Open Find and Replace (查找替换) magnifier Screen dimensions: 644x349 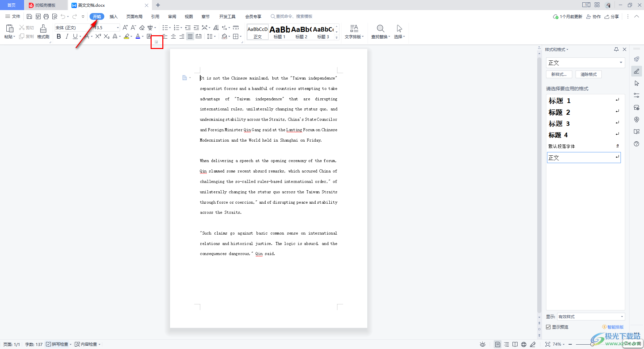click(380, 32)
